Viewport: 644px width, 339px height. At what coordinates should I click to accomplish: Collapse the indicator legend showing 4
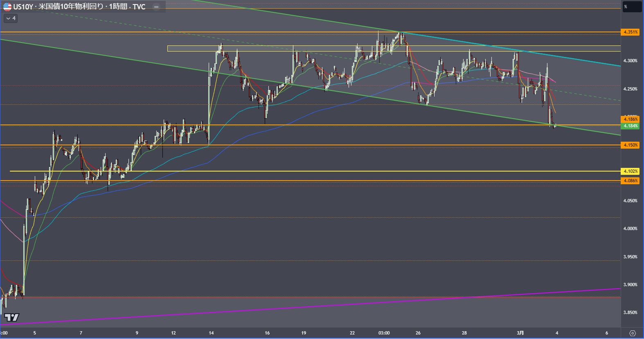pos(11,18)
